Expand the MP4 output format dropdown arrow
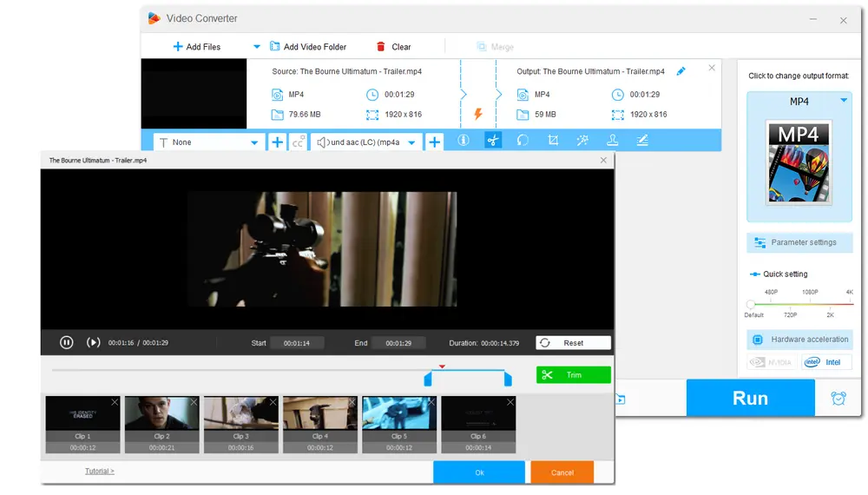The width and height of the screenshot is (868, 495). pos(844,101)
